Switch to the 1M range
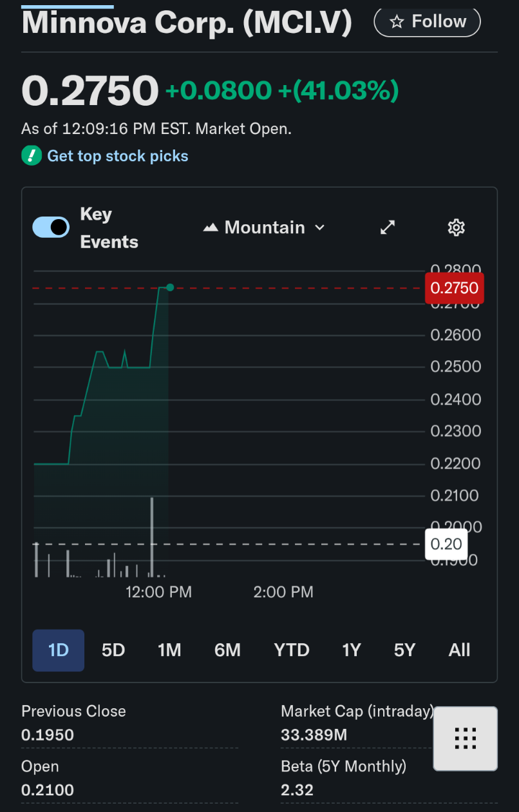This screenshot has width=519, height=812. click(x=169, y=650)
